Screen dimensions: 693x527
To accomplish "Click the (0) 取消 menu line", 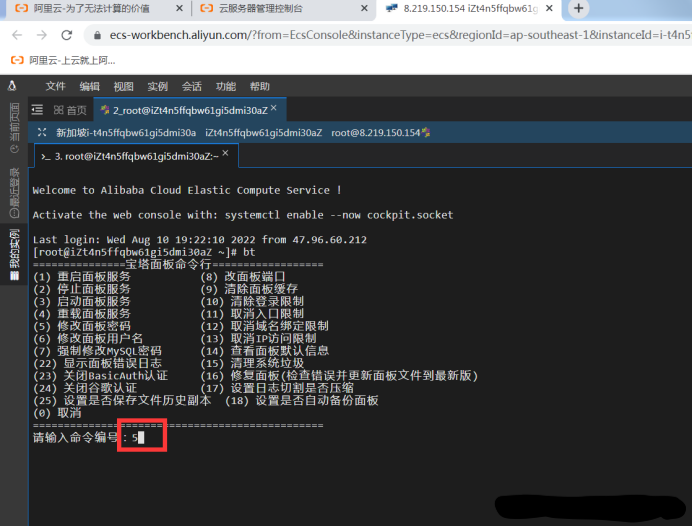I will (x=57, y=413).
